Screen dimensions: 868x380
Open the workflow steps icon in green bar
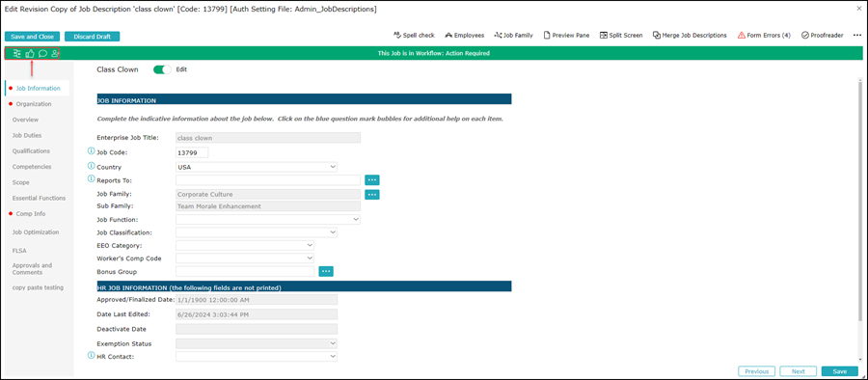coord(16,54)
